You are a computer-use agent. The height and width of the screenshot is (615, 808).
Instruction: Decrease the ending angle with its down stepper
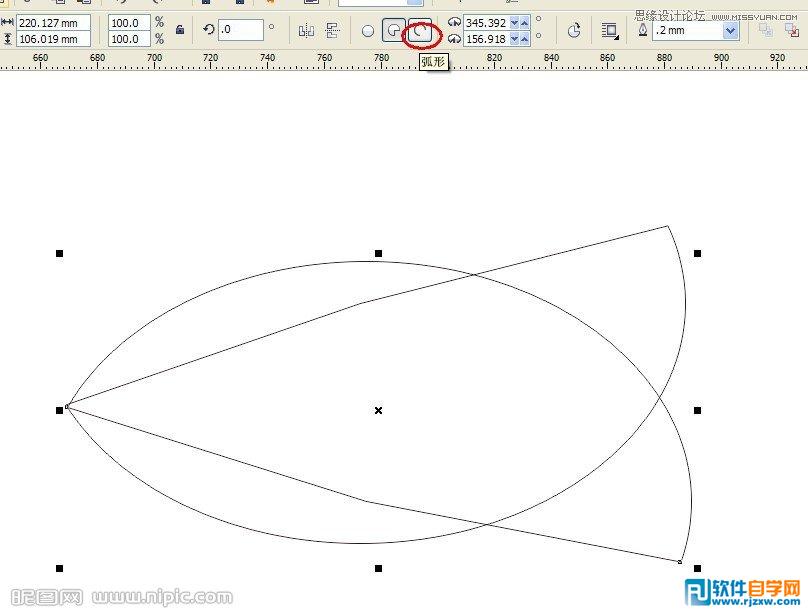(512, 40)
